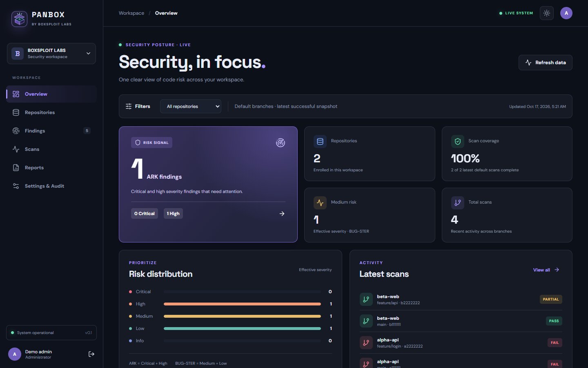The height and width of the screenshot is (368, 588).
Task: Expand the Boxsploit Labs workspace switcher chevron
Action: [88, 54]
